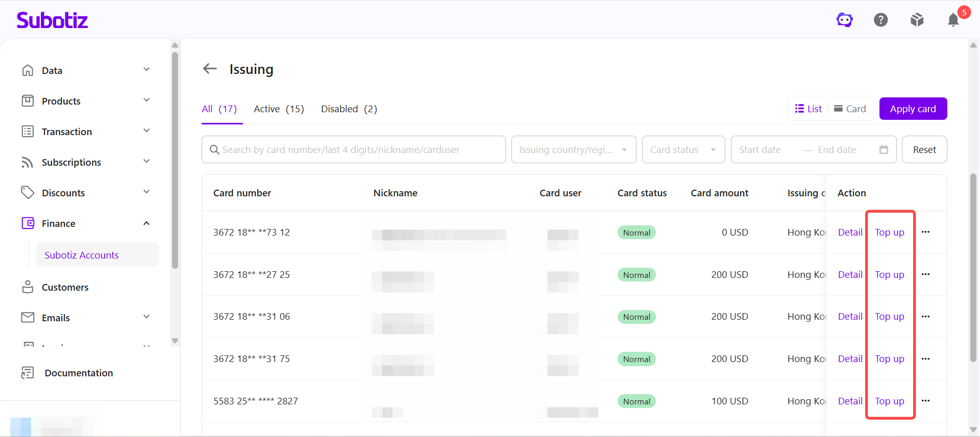The image size is (980, 437).
Task: Click the Customers person icon in sidebar
Action: (x=28, y=287)
